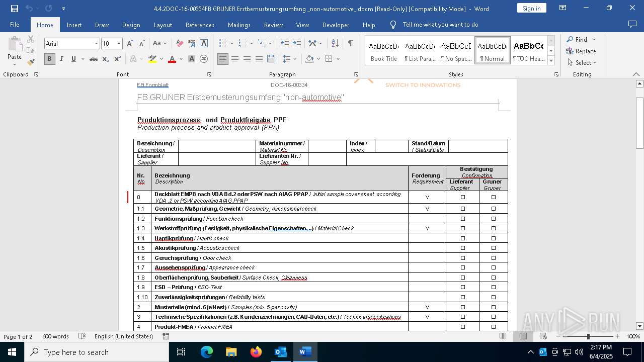Increase paragraph indent
This screenshot has height=362, width=644.
(297, 44)
